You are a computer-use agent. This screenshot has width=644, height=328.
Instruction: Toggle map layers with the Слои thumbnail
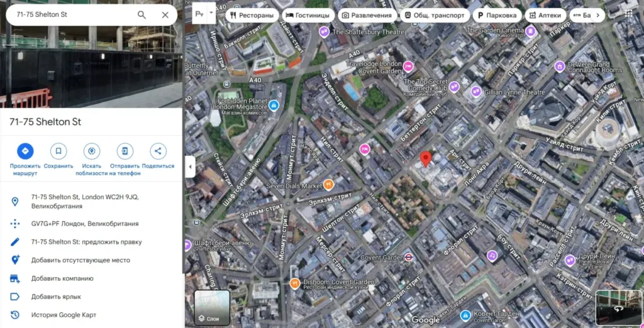212,307
